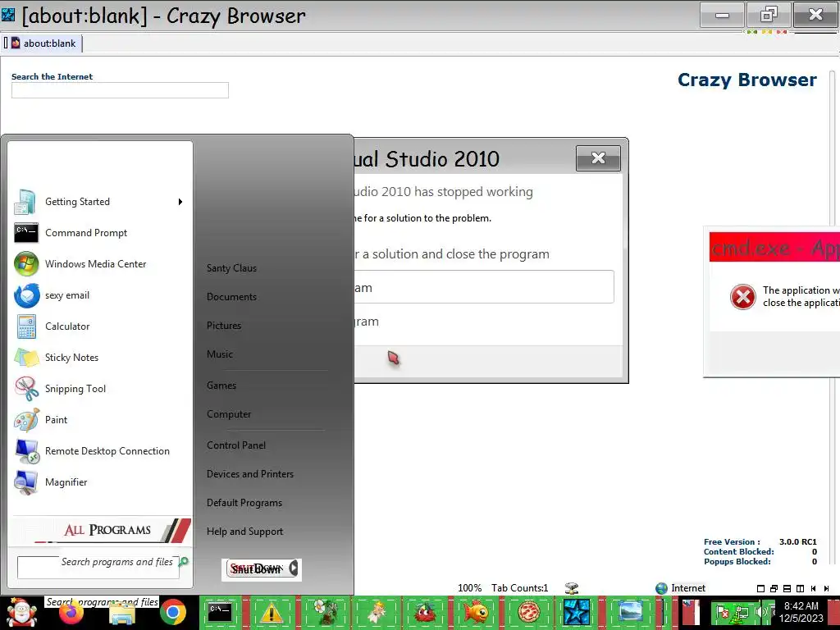Image resolution: width=840 pixels, height=630 pixels.
Task: Click the speaker volume tray icon
Action: coord(760,612)
